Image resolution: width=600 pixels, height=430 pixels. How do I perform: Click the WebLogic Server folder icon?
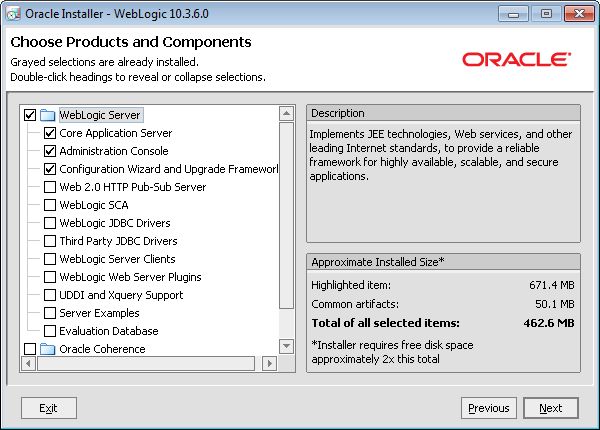coord(47,115)
